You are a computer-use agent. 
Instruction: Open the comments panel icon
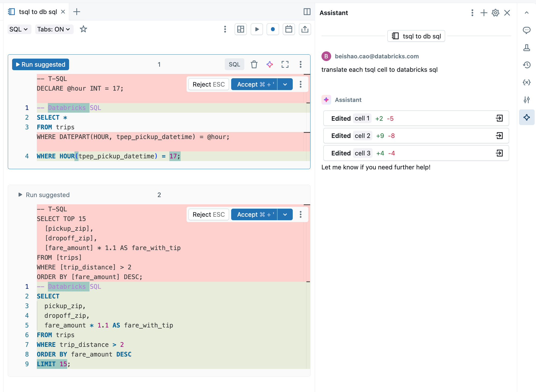(x=527, y=30)
